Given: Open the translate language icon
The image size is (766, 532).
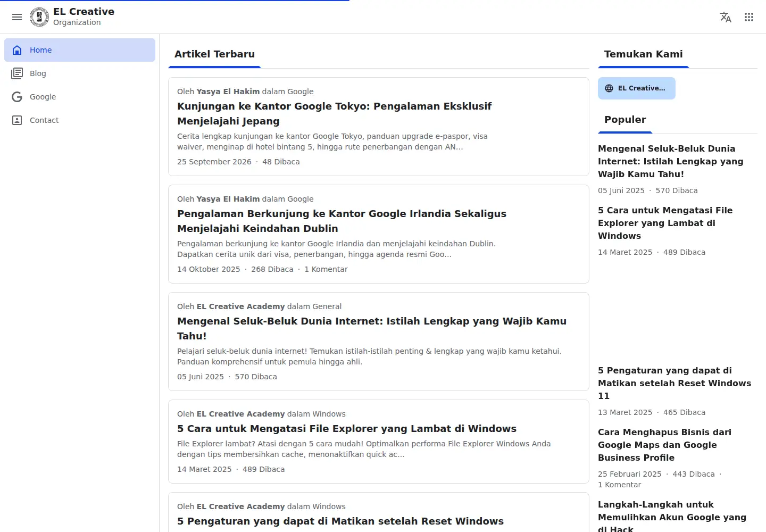Looking at the screenshot, I should 726,17.
